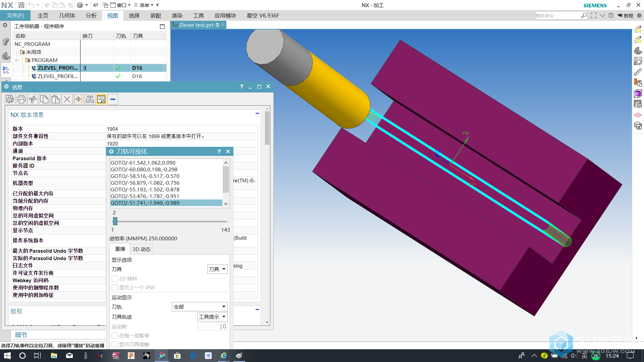Click the 撤销 undo icon in toolbar
Image resolution: width=644 pixels, height=362 pixels.
click(31, 5)
